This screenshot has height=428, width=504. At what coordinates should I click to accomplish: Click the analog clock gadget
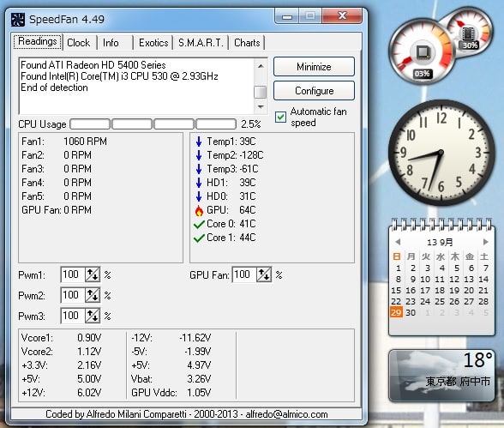pos(441,153)
